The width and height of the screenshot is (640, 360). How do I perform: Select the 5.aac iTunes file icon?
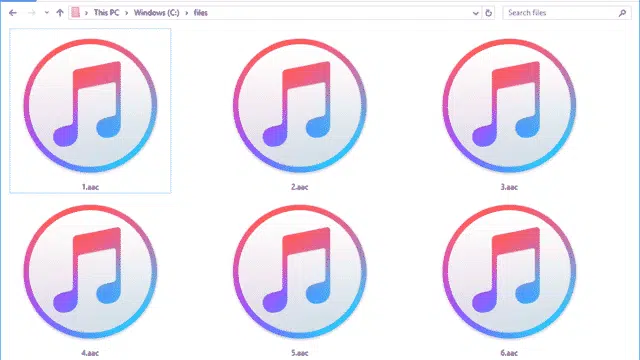point(300,271)
